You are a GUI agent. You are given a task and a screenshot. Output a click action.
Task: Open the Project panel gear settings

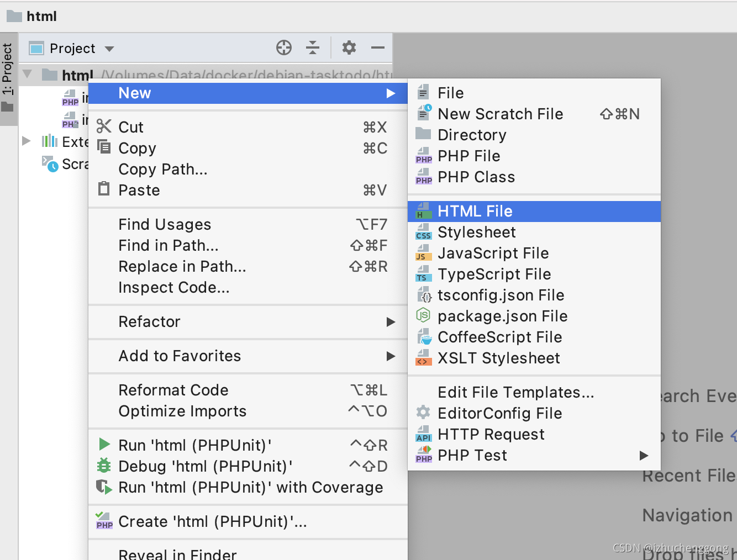(349, 47)
